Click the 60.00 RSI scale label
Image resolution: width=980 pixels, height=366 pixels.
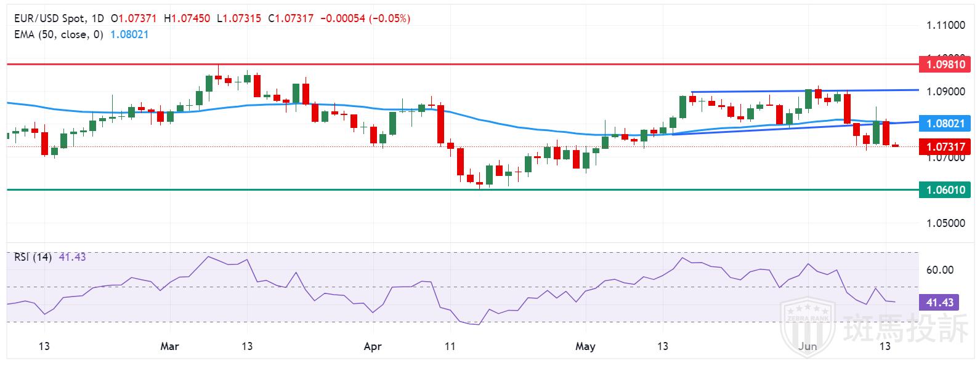pos(940,270)
